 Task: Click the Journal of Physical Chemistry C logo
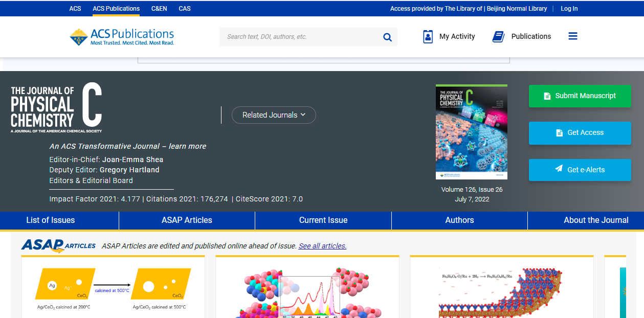click(x=56, y=108)
